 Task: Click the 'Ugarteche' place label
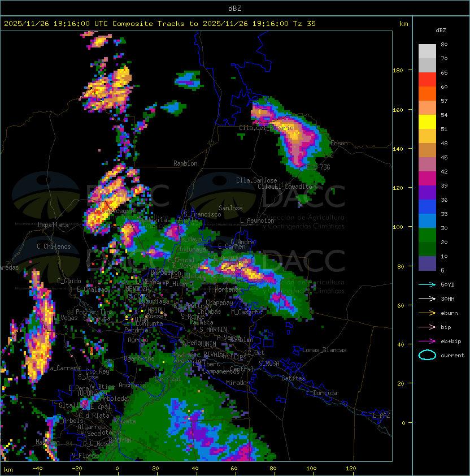[140, 358]
